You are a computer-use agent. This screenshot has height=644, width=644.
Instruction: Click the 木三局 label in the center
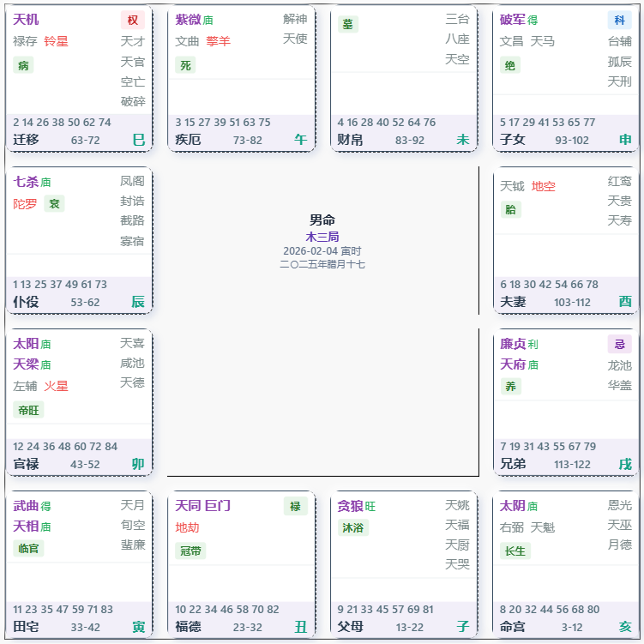(x=322, y=237)
